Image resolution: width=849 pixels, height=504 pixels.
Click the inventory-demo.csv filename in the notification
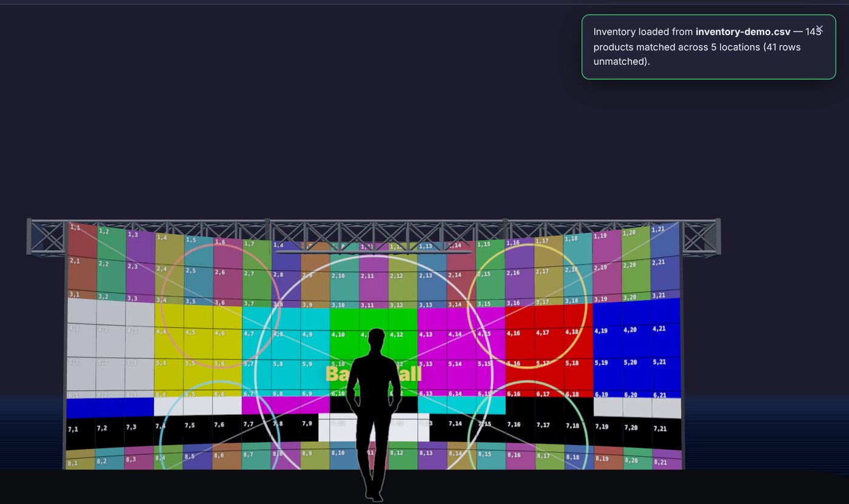[743, 32]
